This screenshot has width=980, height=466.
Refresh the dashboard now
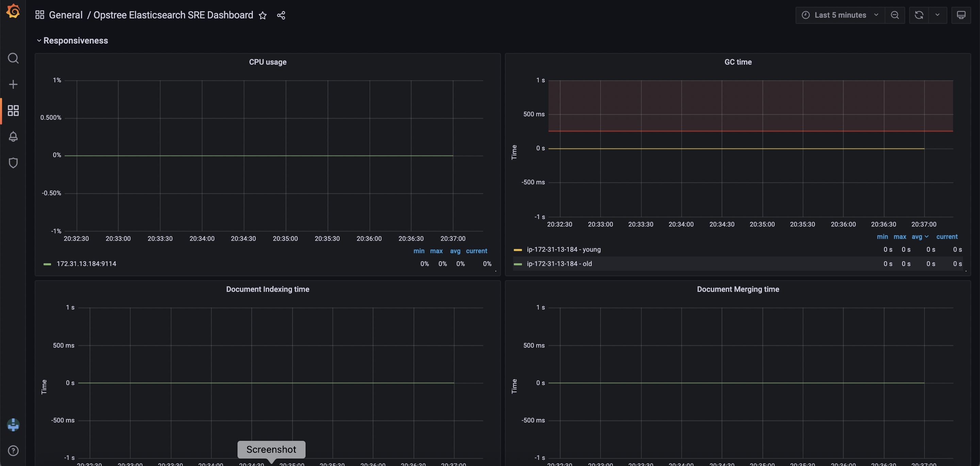(919, 15)
